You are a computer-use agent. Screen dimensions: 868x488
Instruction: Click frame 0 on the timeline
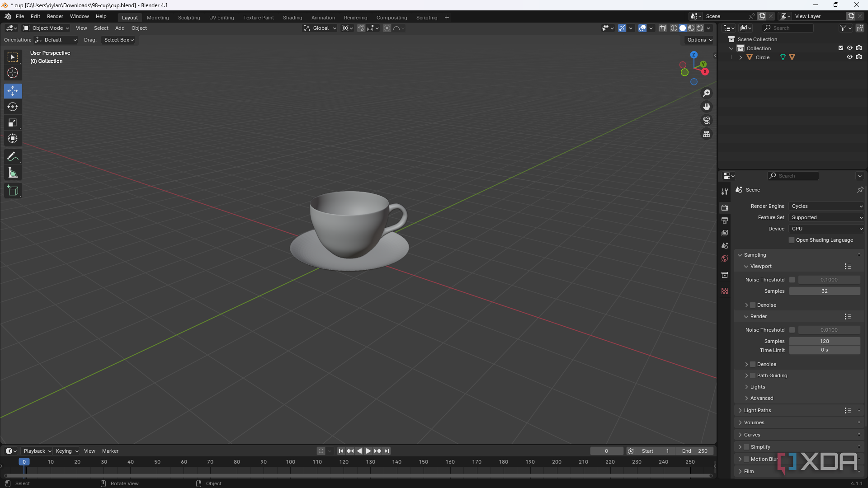point(24,462)
